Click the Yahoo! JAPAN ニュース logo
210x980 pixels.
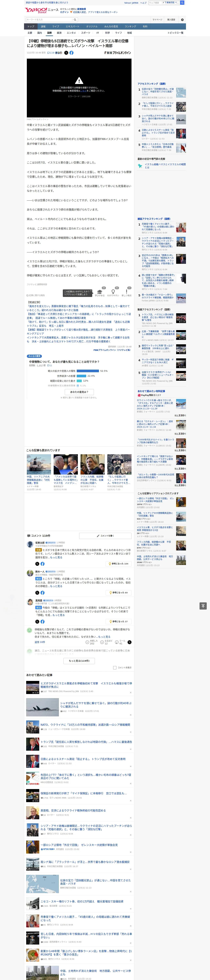click(42, 10)
